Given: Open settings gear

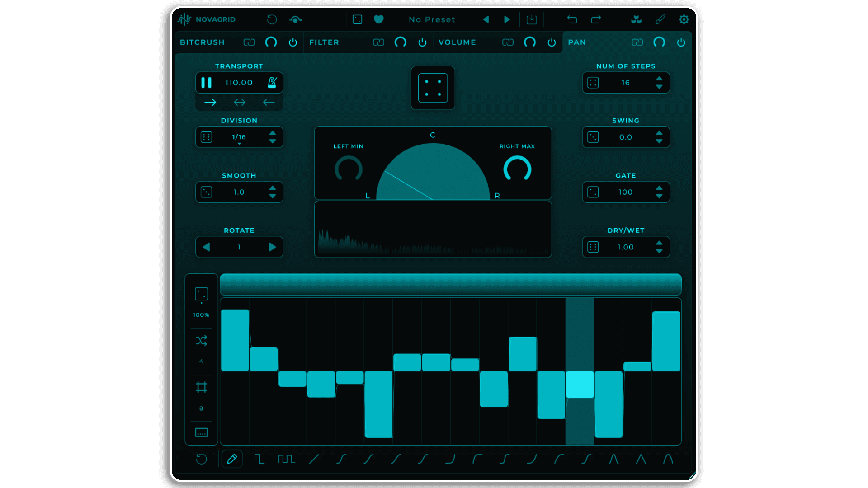Looking at the screenshot, I should [x=684, y=19].
